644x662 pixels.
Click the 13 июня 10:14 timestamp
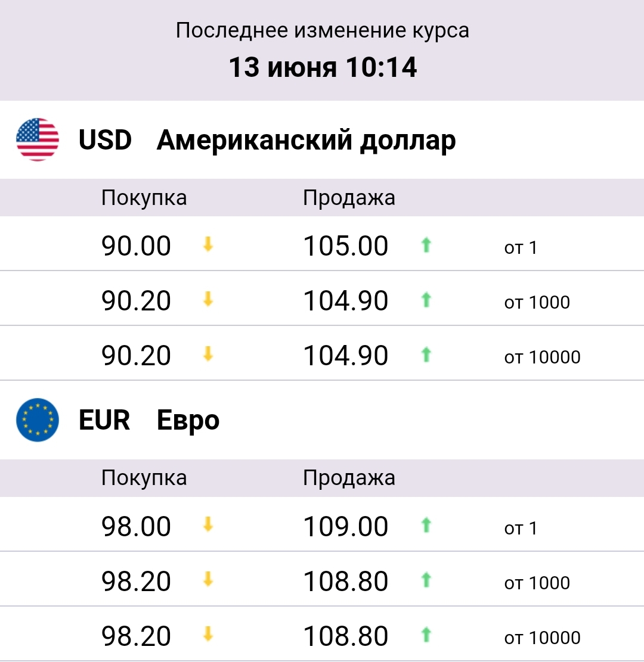coord(323,67)
